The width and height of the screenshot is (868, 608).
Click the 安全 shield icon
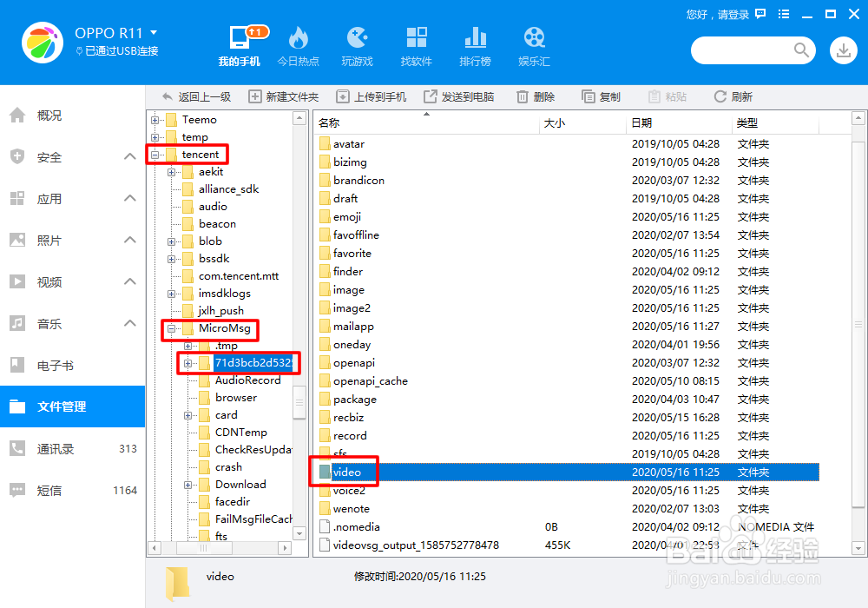tap(17, 156)
